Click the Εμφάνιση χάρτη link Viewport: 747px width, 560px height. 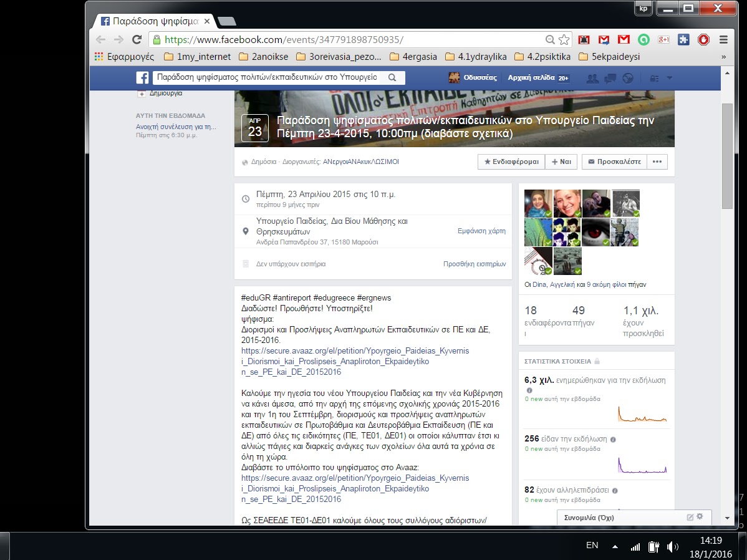[x=481, y=231]
